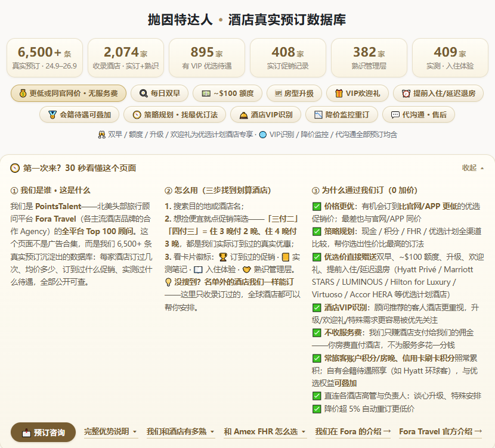Viewport: 495px width, 448px height.
Task: Click the medal icon beside 会籍待遇可叠加
Action: [x=52, y=115]
